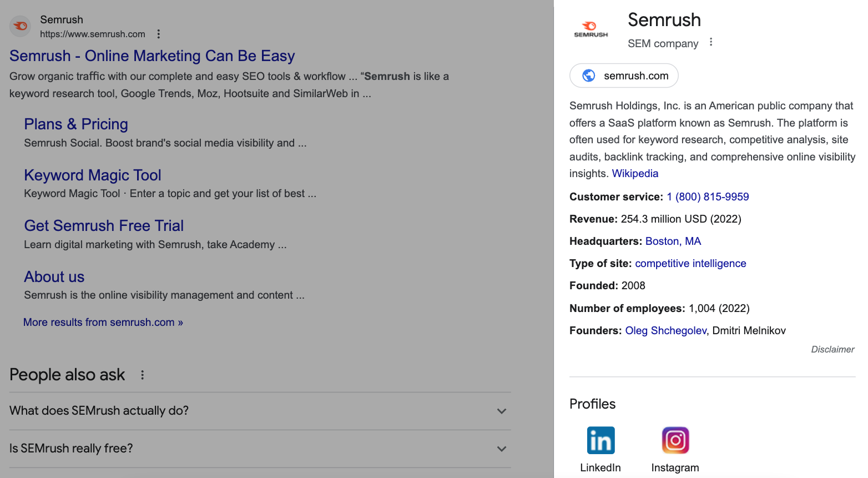Click the semrush.com website button
The height and width of the screenshot is (478, 868).
coord(624,76)
